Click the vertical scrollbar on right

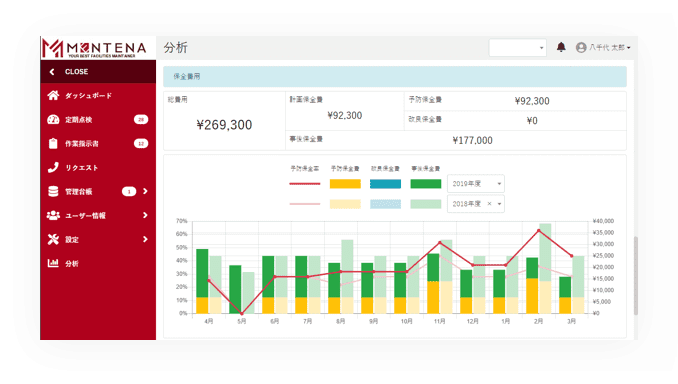point(636,275)
